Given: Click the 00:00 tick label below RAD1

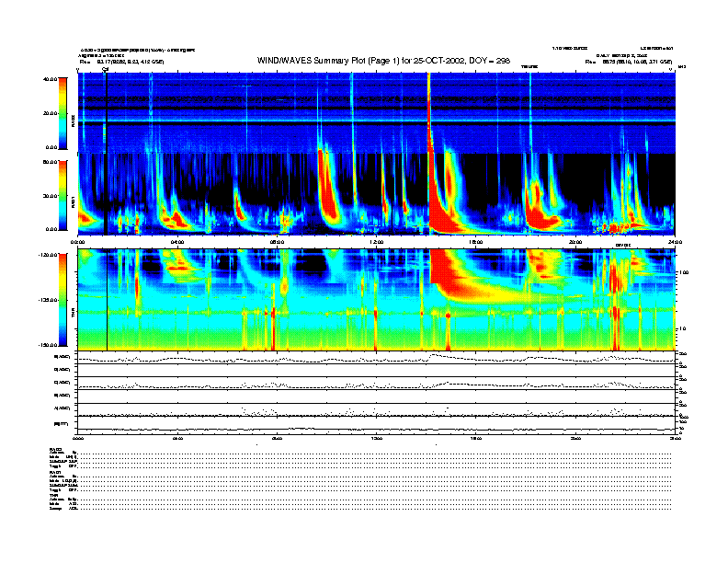Looking at the screenshot, I should [x=77, y=242].
